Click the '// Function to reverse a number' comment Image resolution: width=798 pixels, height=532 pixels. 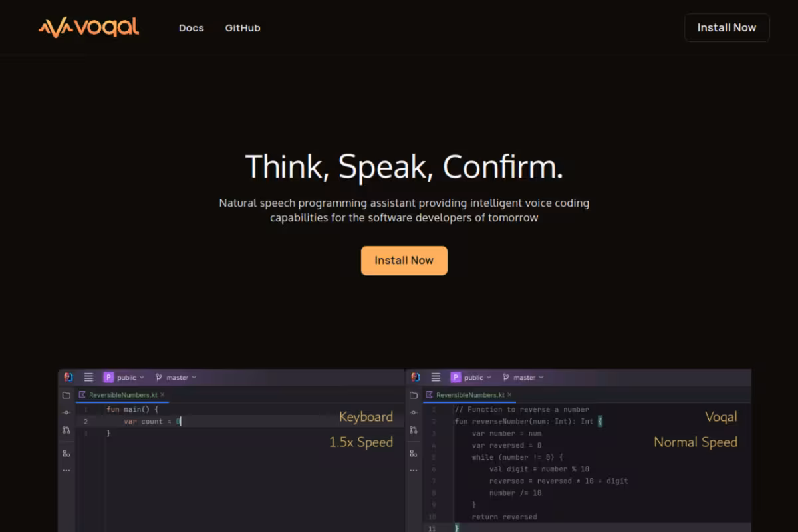521,410
